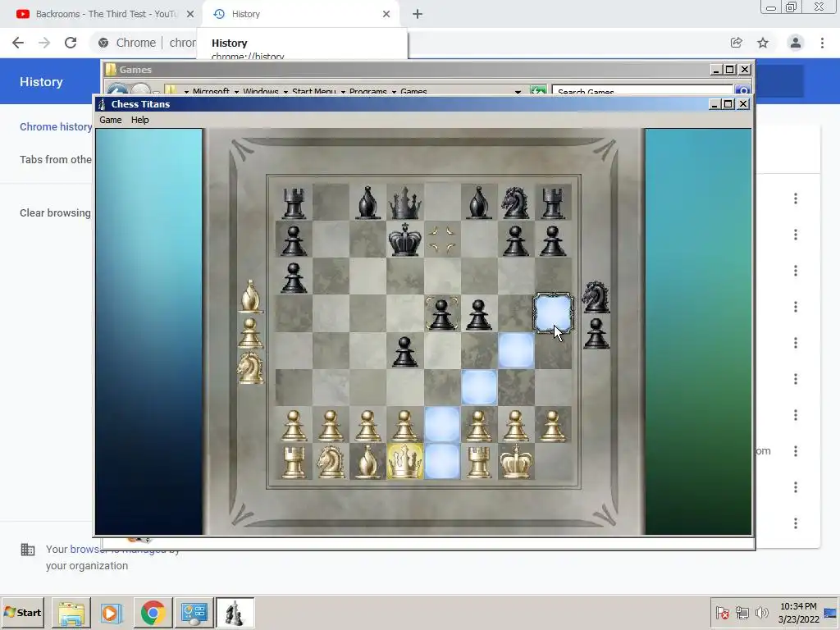Open the Windows Start menu
Viewport: 840px width, 630px height.
[x=23, y=613]
